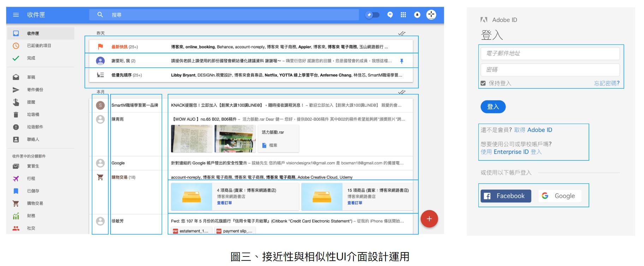644x266 pixels.
Task: Open the 活力脈動.rar attachment
Action: (x=279, y=139)
